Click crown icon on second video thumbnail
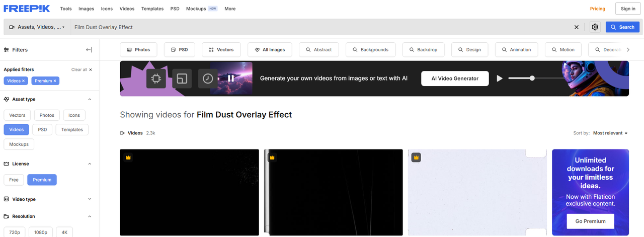The image size is (644, 237). click(x=272, y=157)
